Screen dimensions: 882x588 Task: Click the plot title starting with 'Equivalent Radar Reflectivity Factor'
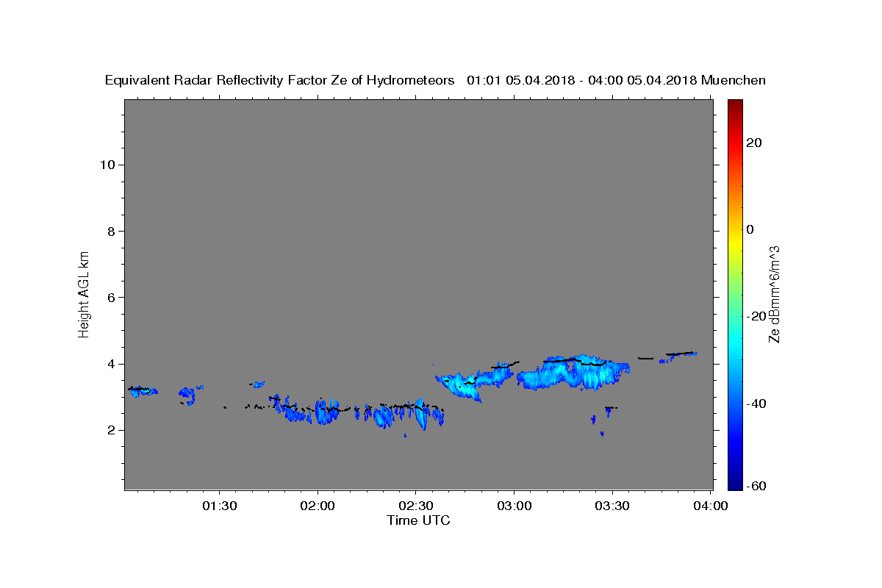point(435,80)
